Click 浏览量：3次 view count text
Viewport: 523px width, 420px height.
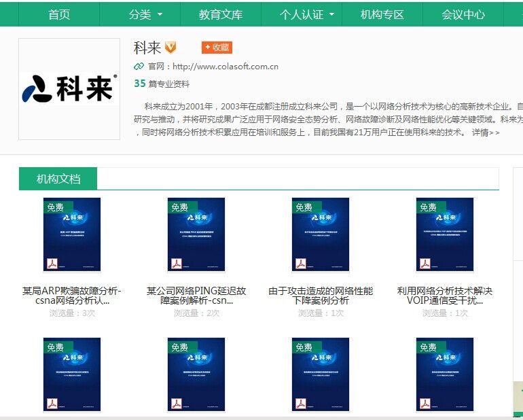click(72, 313)
